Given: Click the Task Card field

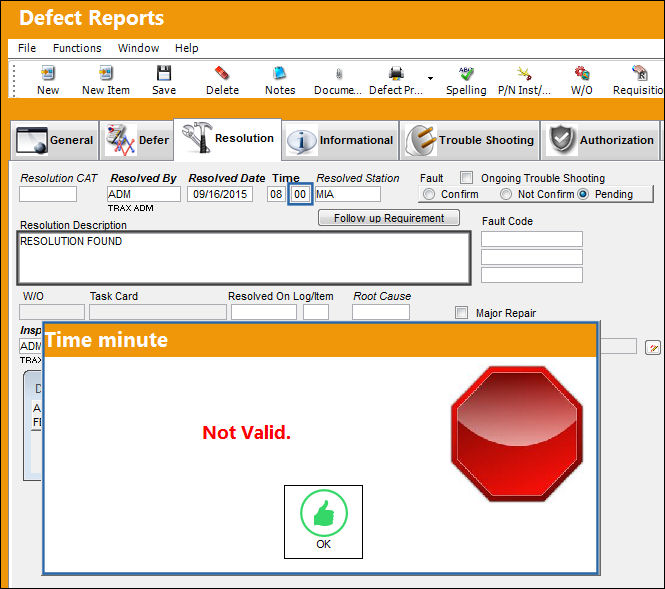Looking at the screenshot, I should [158, 312].
